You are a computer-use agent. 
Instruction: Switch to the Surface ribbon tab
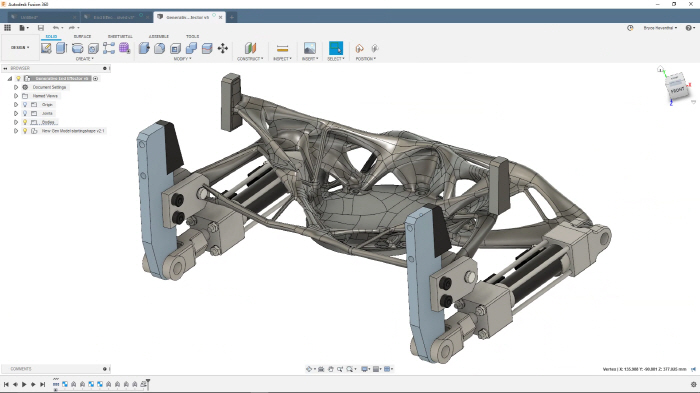tap(82, 36)
